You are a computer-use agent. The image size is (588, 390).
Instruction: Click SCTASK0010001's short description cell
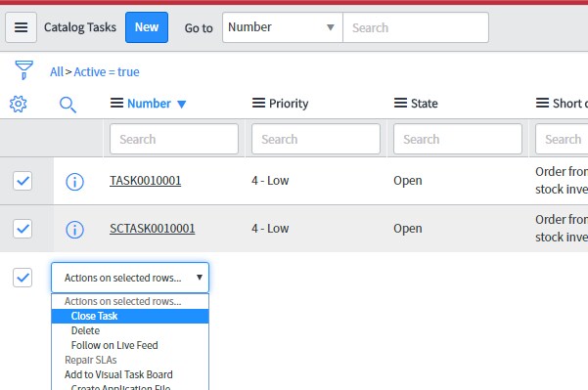tap(562, 228)
